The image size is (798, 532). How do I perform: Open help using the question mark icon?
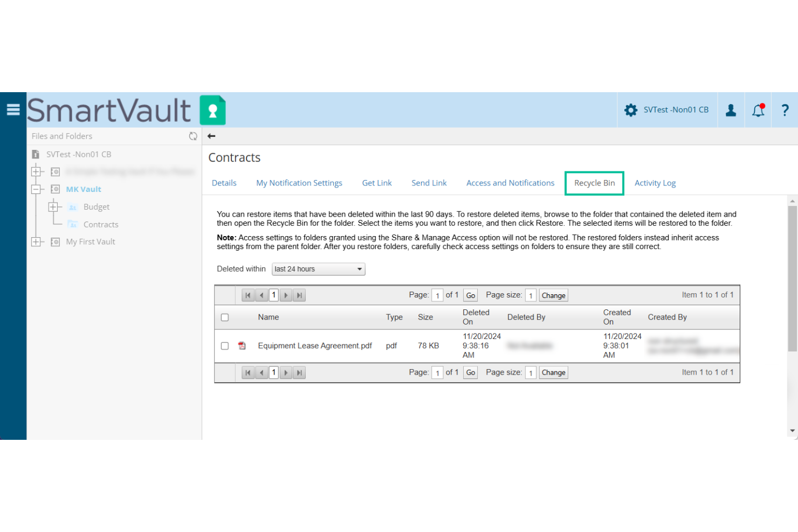coord(785,109)
